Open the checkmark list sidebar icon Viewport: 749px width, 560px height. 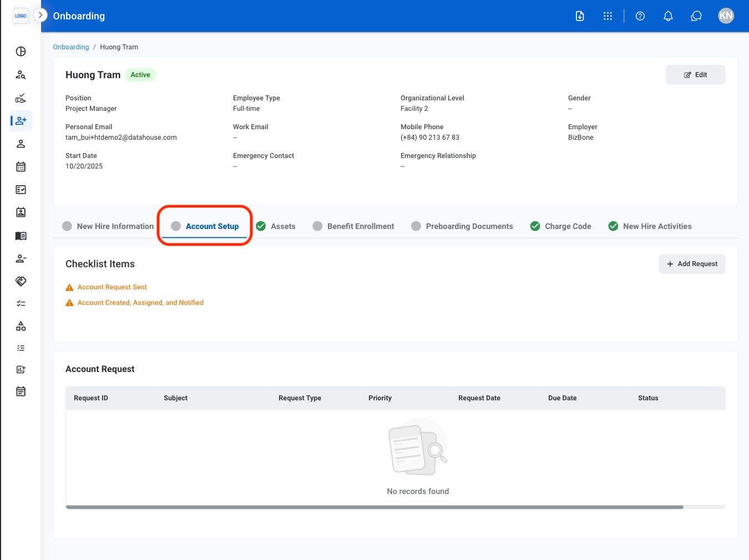pos(21,303)
